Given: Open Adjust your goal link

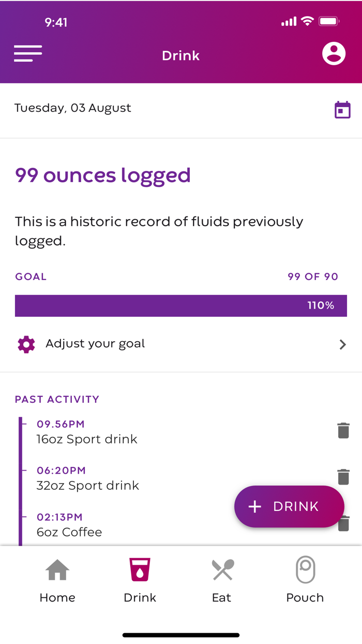Looking at the screenshot, I should [95, 344].
